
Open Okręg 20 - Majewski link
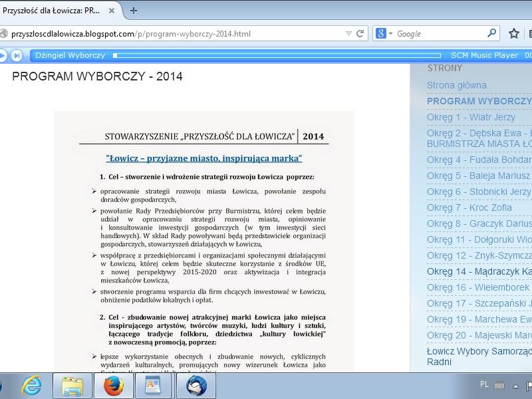coord(479,335)
